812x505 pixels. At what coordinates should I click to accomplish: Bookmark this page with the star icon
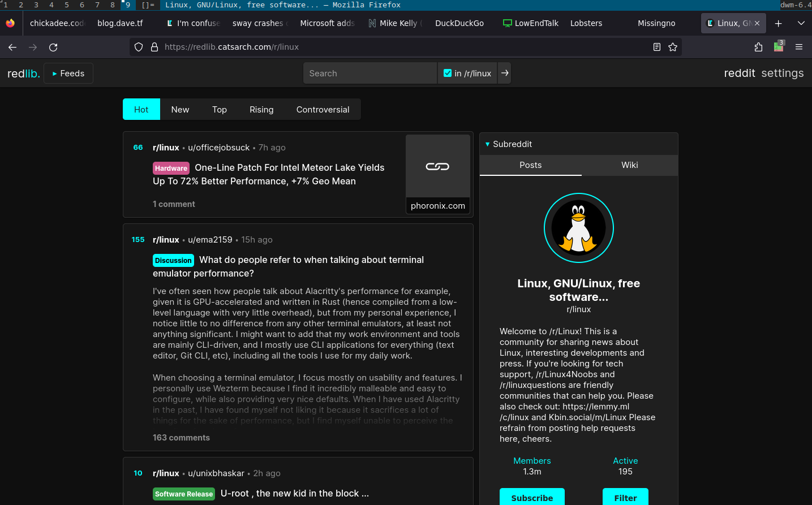click(673, 47)
